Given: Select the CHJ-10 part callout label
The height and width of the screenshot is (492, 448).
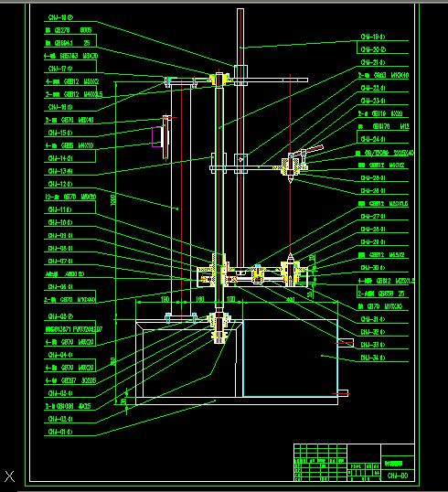Looking at the screenshot, I should pyautogui.click(x=60, y=222).
